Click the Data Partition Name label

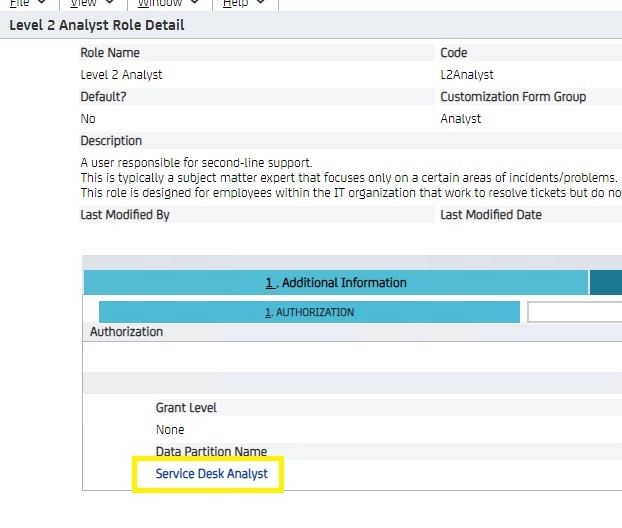211,452
